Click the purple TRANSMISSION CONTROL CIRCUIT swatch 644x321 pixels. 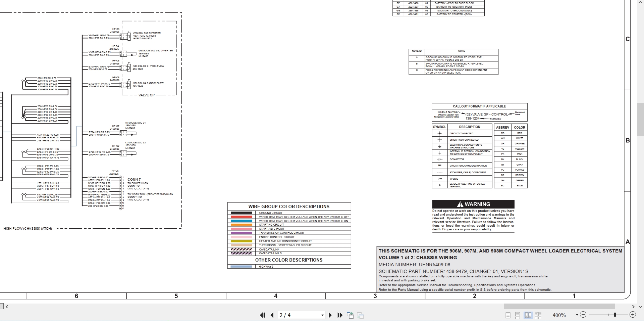click(x=241, y=233)
